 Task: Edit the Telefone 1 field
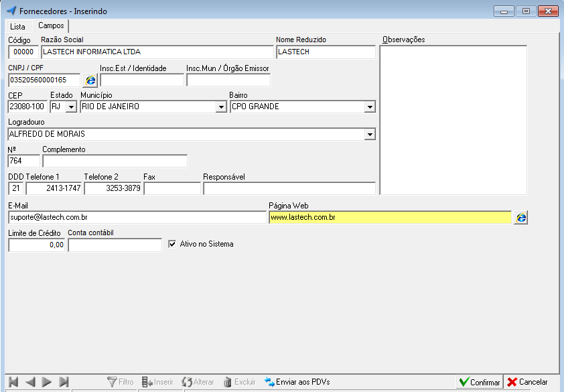(54, 188)
